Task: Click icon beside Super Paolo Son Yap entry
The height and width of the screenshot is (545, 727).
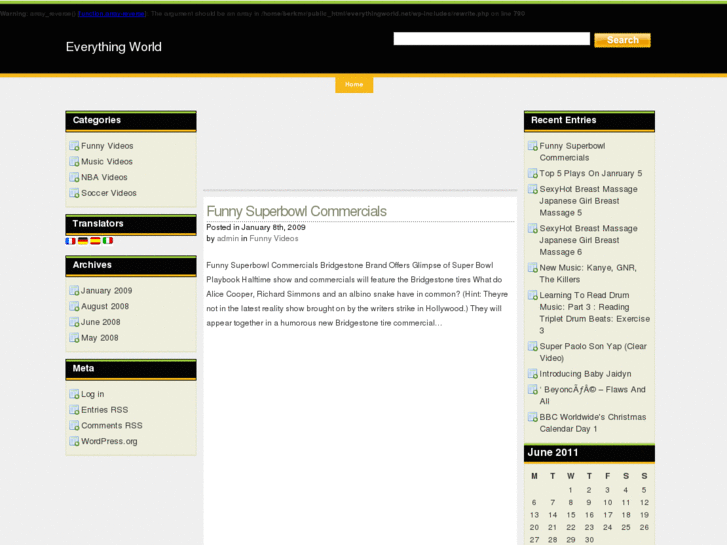Action: 533,346
